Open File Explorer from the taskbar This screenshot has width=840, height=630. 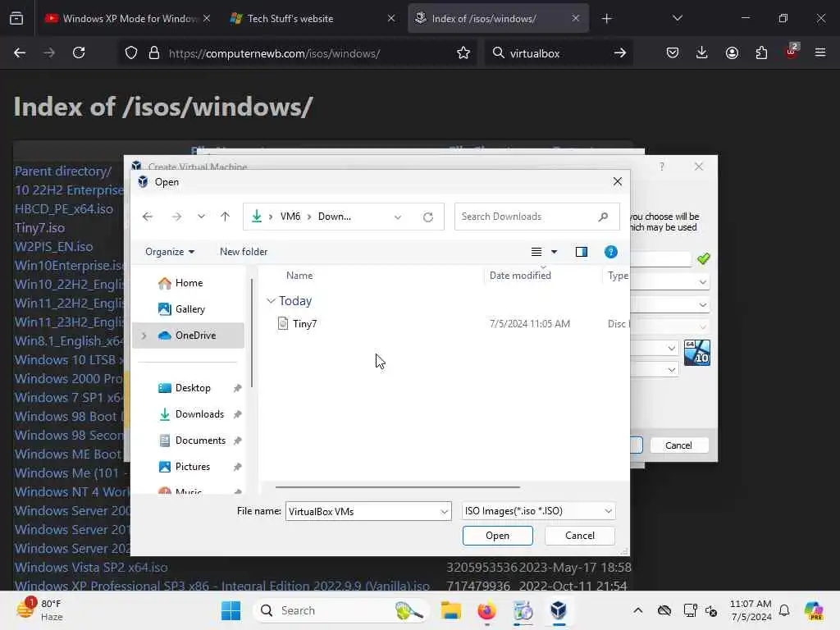[451, 610]
